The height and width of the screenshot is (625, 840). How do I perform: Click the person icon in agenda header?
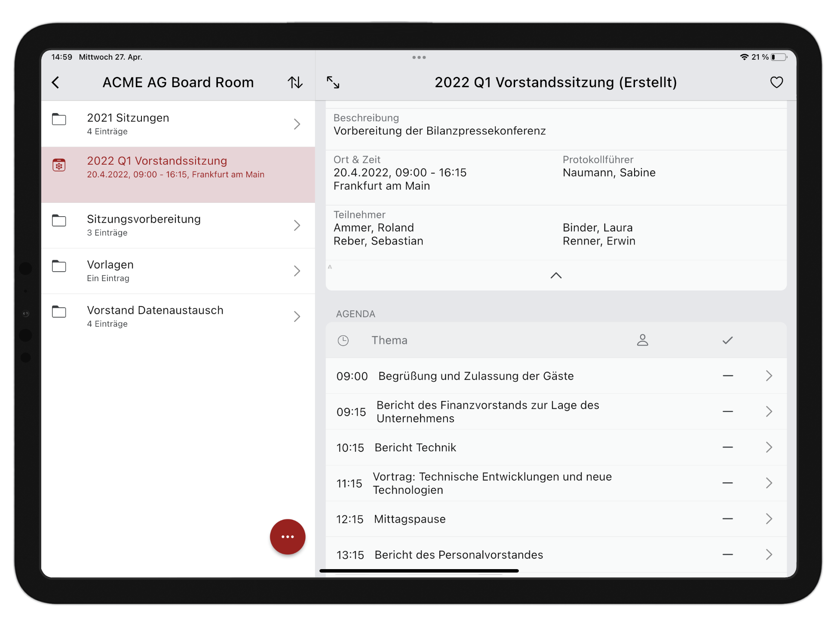click(x=642, y=340)
